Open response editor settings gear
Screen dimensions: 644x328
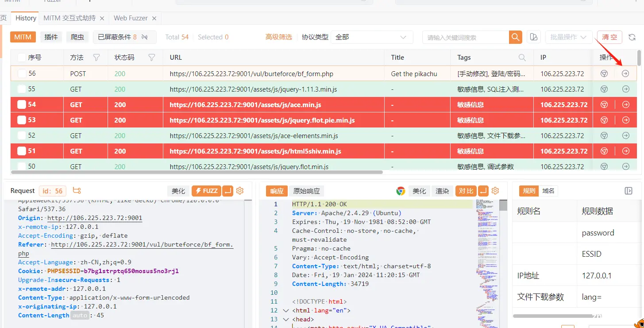pos(495,191)
